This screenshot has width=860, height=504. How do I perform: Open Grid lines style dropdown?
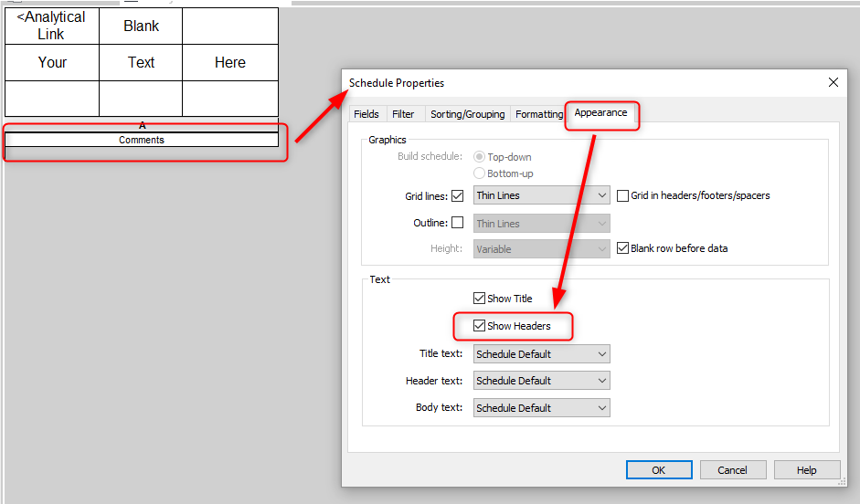[541, 195]
